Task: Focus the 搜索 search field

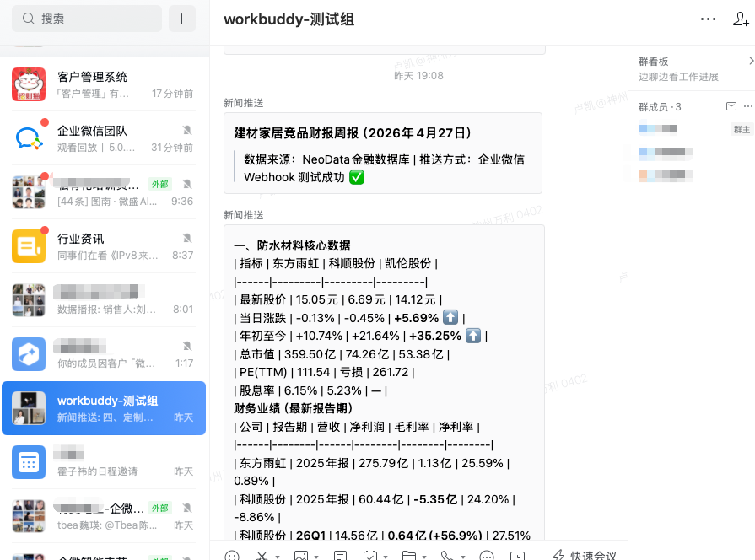Action: point(87,19)
